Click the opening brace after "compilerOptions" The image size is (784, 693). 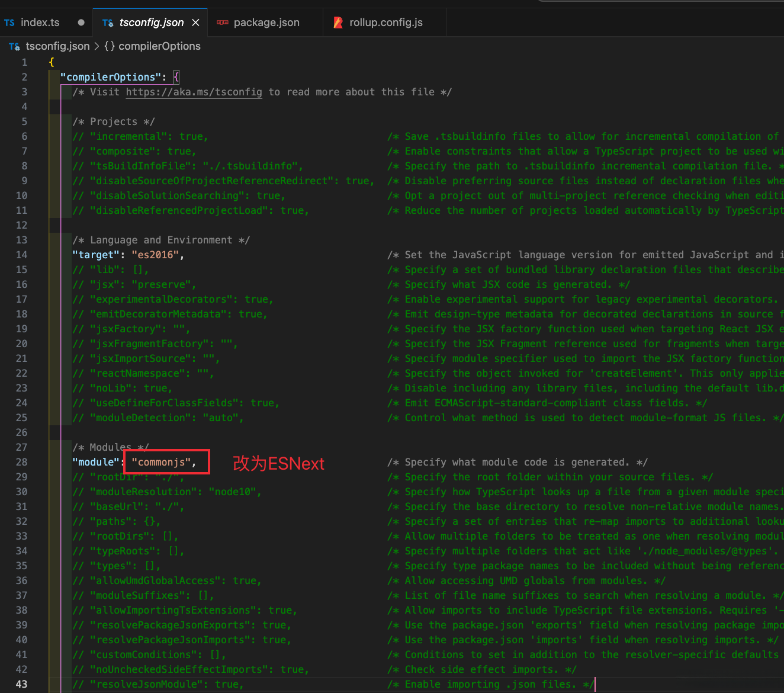[176, 77]
